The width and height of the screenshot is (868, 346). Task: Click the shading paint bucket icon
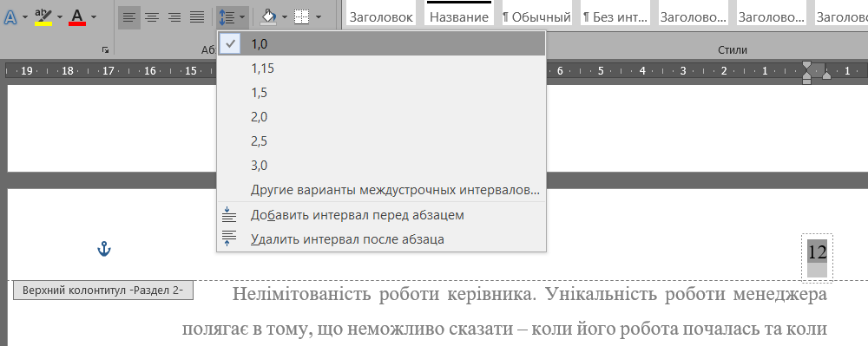click(268, 17)
